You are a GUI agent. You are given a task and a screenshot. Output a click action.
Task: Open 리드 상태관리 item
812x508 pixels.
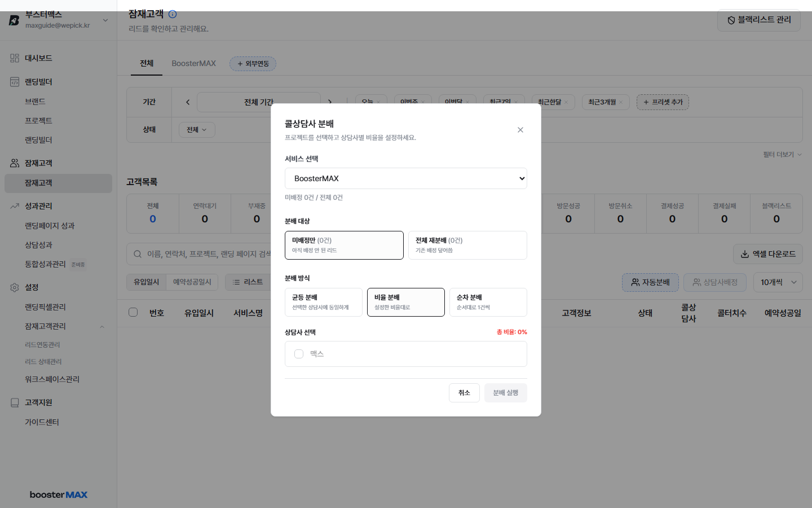(x=43, y=362)
